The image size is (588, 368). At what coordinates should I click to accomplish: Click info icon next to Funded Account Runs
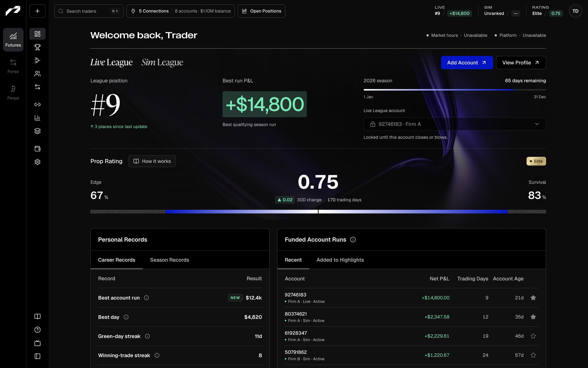353,240
